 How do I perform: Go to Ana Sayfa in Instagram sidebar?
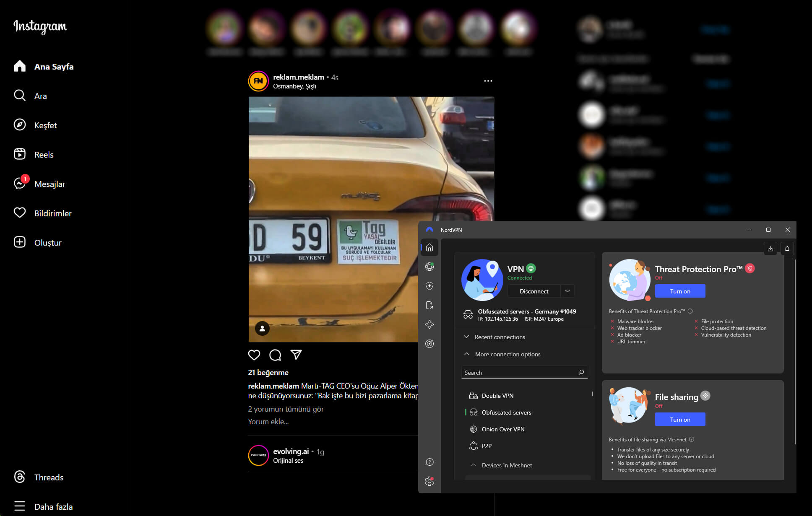[x=44, y=67]
